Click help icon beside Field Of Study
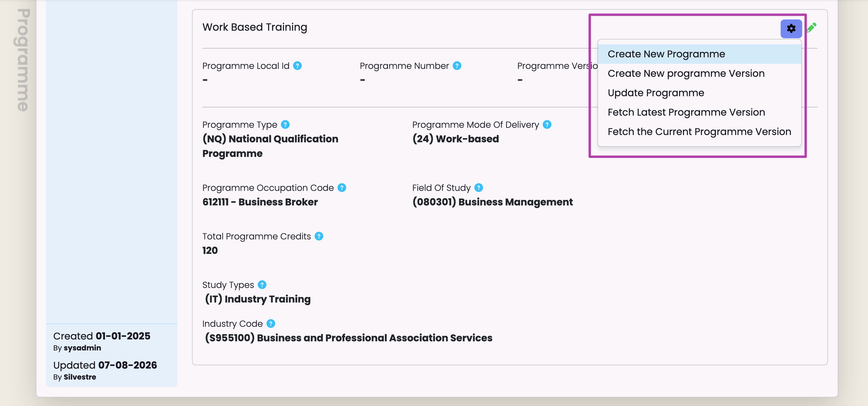 479,188
